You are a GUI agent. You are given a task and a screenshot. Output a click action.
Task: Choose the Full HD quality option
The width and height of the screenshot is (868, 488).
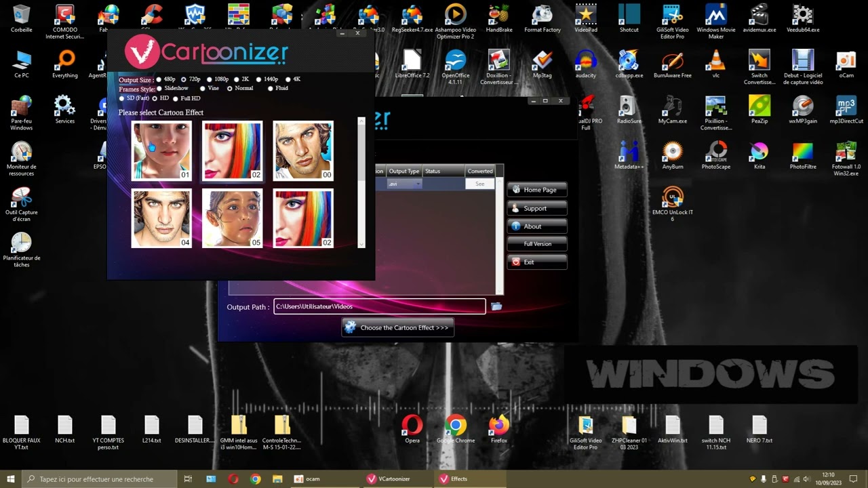[176, 98]
